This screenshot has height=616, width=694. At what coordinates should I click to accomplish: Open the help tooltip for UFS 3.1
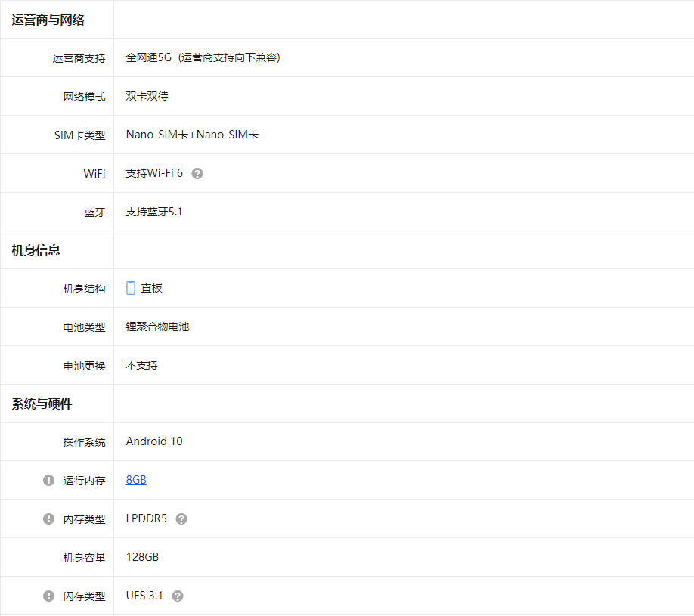coord(178,596)
